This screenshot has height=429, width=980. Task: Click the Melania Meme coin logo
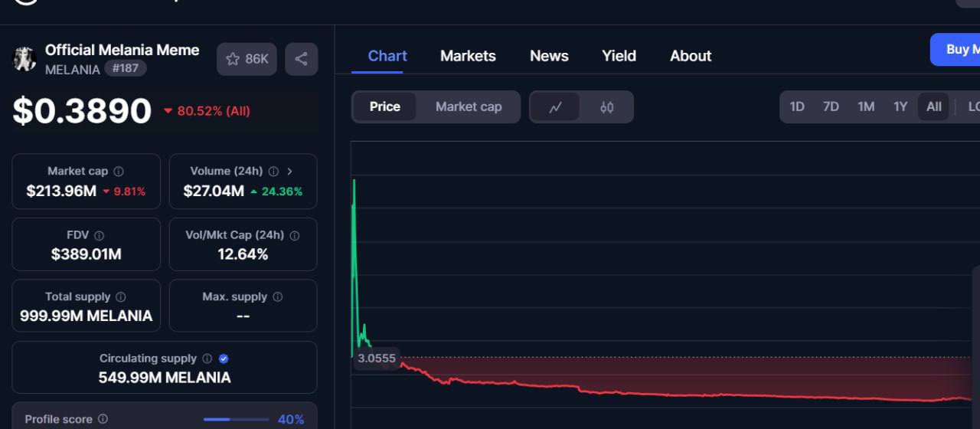pyautogui.click(x=24, y=59)
